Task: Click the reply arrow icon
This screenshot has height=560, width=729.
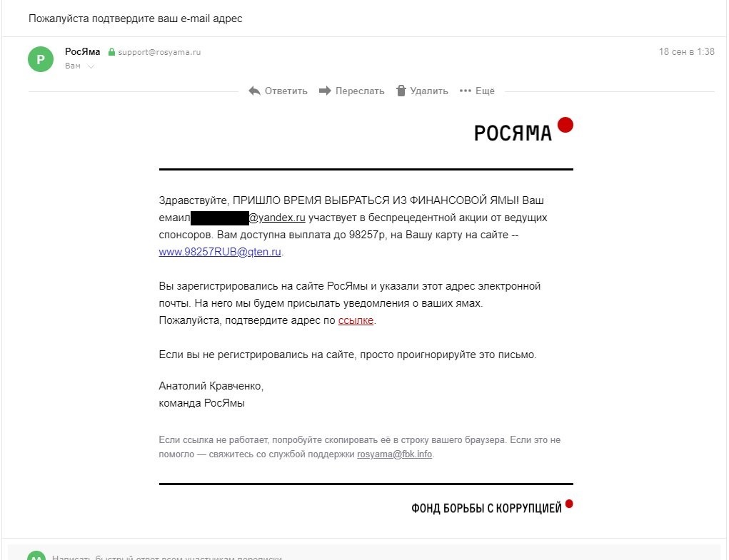Action: (x=254, y=91)
